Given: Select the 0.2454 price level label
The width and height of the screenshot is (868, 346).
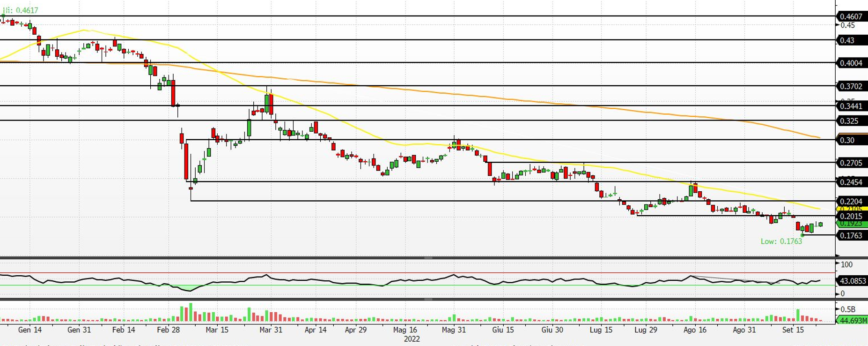Looking at the screenshot, I should pyautogui.click(x=852, y=182).
